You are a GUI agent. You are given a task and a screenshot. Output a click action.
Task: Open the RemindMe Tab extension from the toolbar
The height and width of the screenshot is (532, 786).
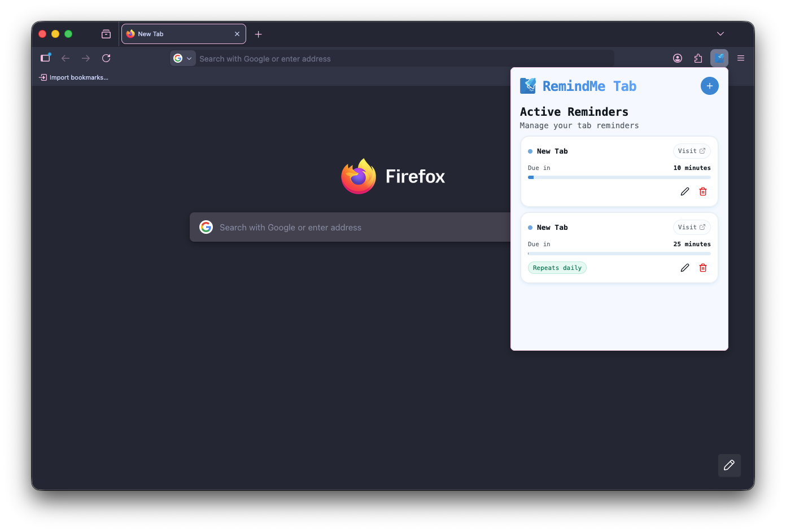[719, 58]
